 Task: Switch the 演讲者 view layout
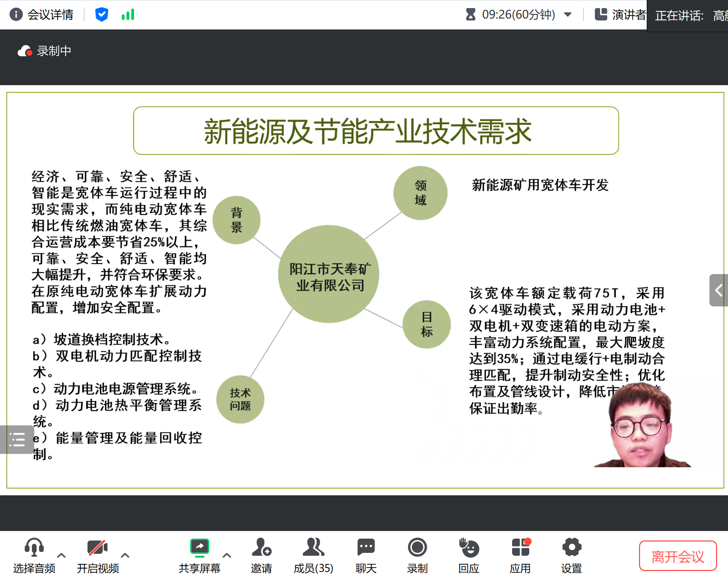click(621, 15)
